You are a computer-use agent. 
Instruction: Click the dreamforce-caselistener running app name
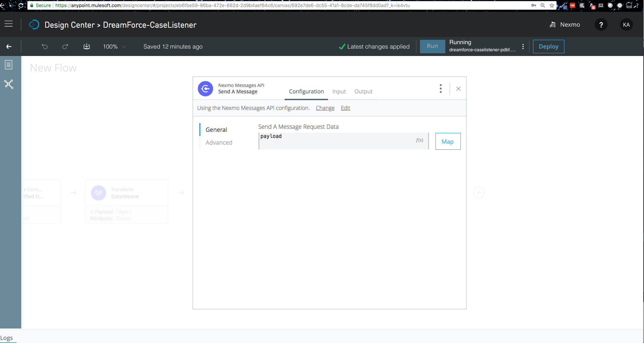[482, 50]
